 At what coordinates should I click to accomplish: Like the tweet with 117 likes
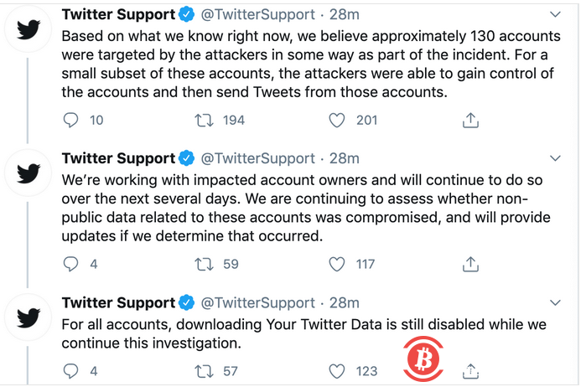[337, 264]
